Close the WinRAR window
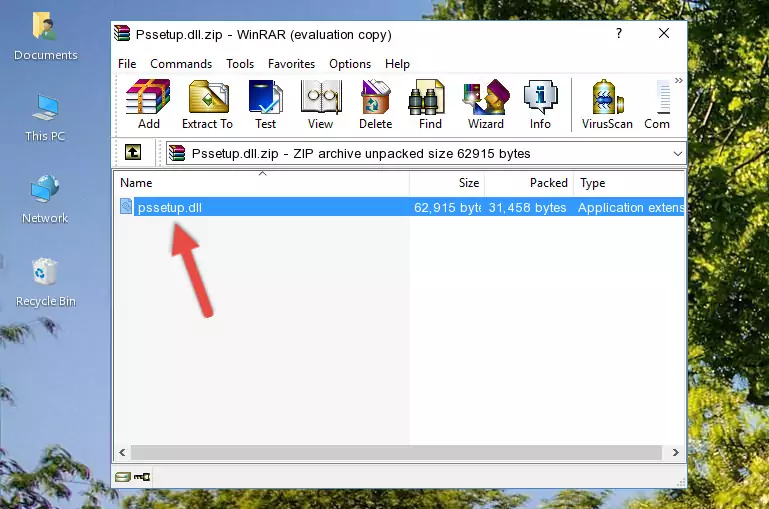769x509 pixels. point(664,33)
